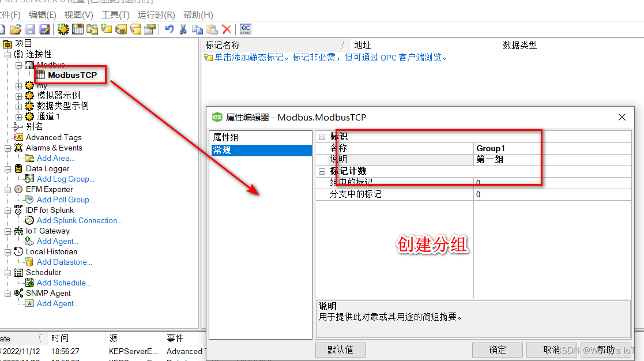Click the bulk tag generation toolbar icon
The height and width of the screenshot is (361, 644).
[121, 29]
